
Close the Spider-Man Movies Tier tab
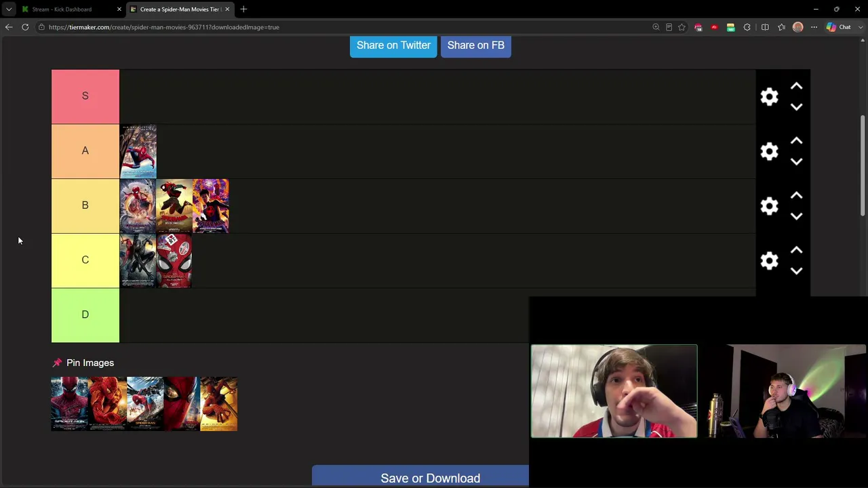coord(227,9)
